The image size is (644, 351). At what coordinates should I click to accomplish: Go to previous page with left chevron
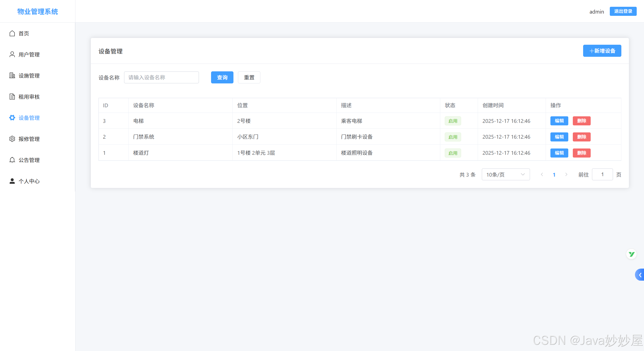coord(542,174)
